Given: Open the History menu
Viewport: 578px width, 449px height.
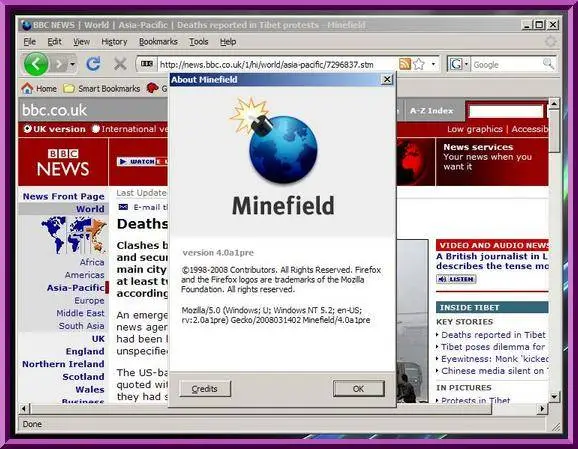Looking at the screenshot, I should pyautogui.click(x=114, y=42).
